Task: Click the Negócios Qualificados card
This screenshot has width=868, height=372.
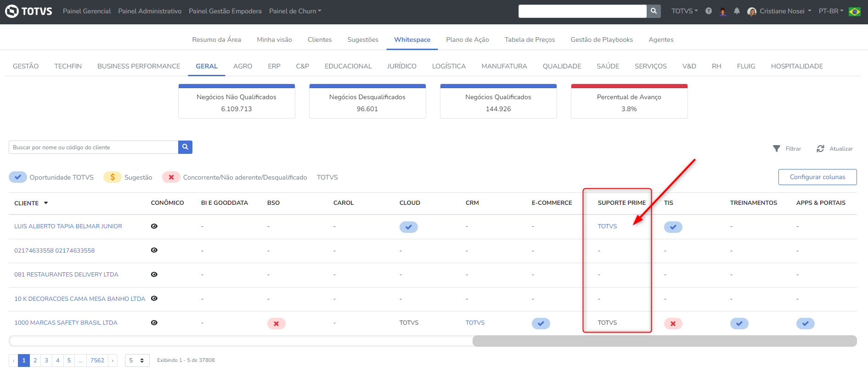Action: coord(498,101)
